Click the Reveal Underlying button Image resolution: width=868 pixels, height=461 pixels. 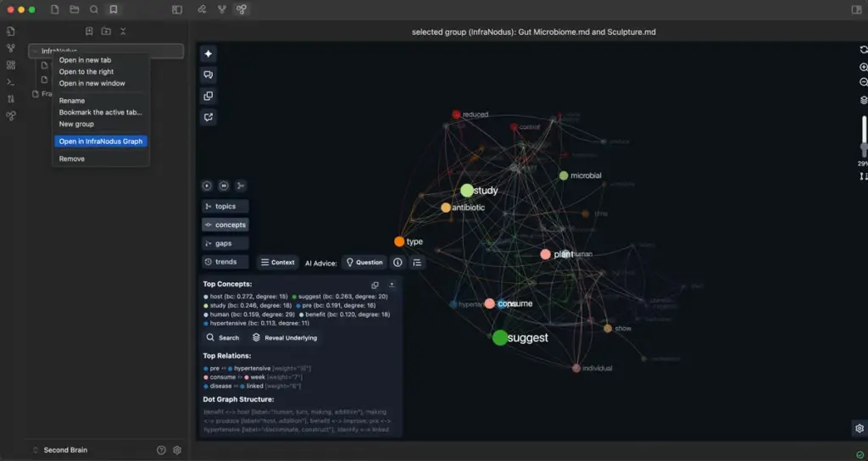pos(285,337)
